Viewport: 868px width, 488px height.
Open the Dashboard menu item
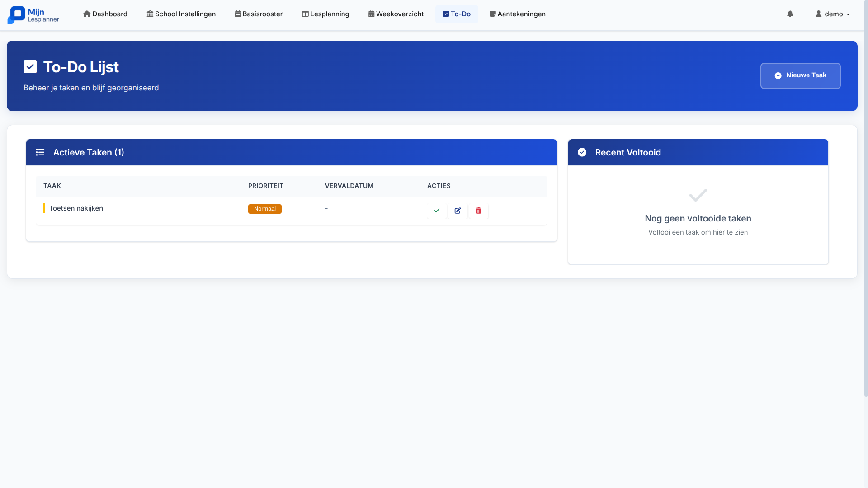pos(105,14)
